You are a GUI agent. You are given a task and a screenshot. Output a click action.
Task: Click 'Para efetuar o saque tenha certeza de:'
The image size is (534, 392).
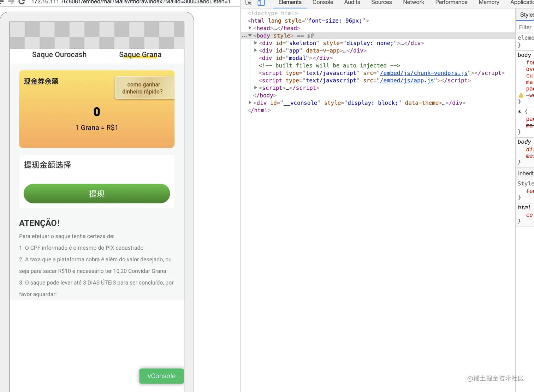tap(67, 236)
